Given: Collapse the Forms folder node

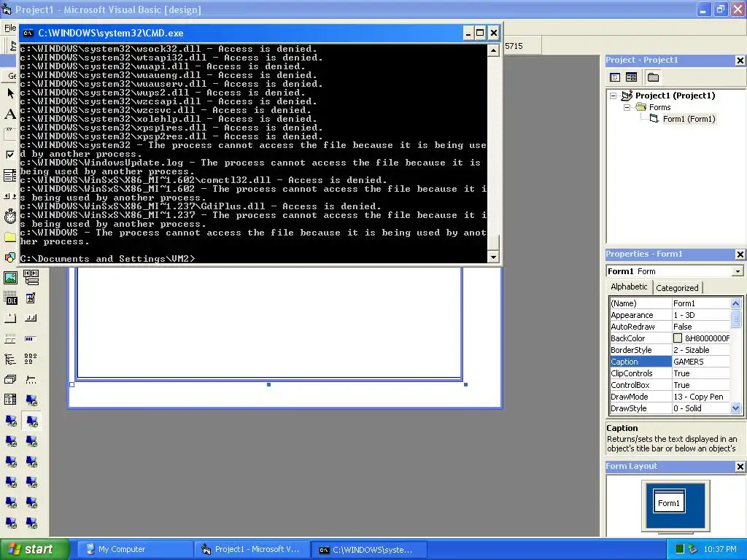Looking at the screenshot, I should (x=627, y=108).
